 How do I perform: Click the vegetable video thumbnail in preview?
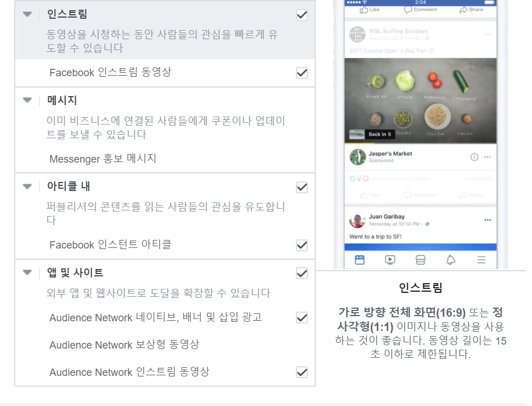(420, 101)
